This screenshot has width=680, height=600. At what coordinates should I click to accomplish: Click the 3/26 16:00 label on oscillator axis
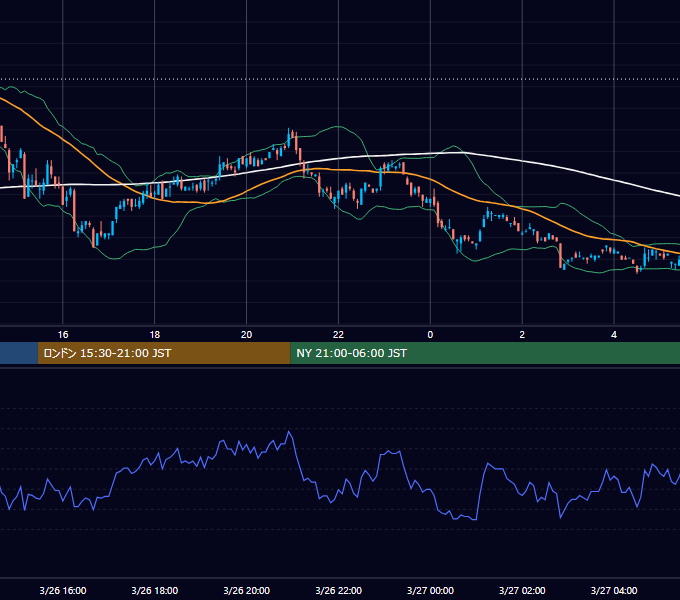[x=63, y=590]
